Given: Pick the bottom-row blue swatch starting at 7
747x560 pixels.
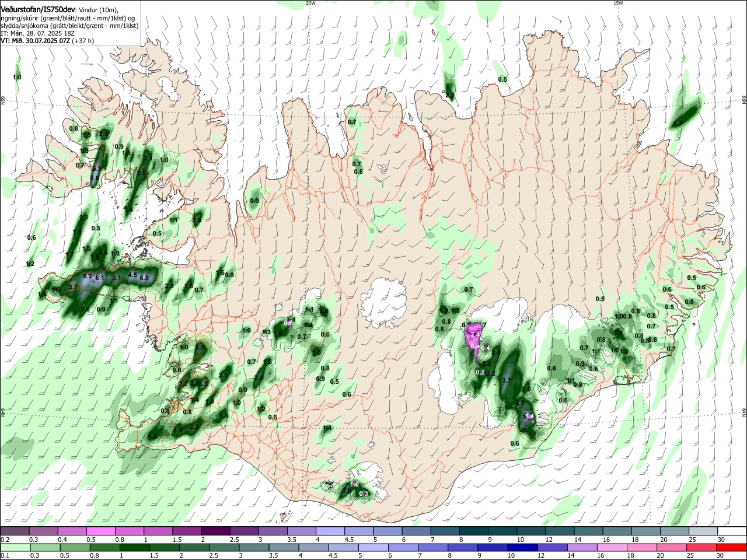Looking at the screenshot, I should [432, 547].
